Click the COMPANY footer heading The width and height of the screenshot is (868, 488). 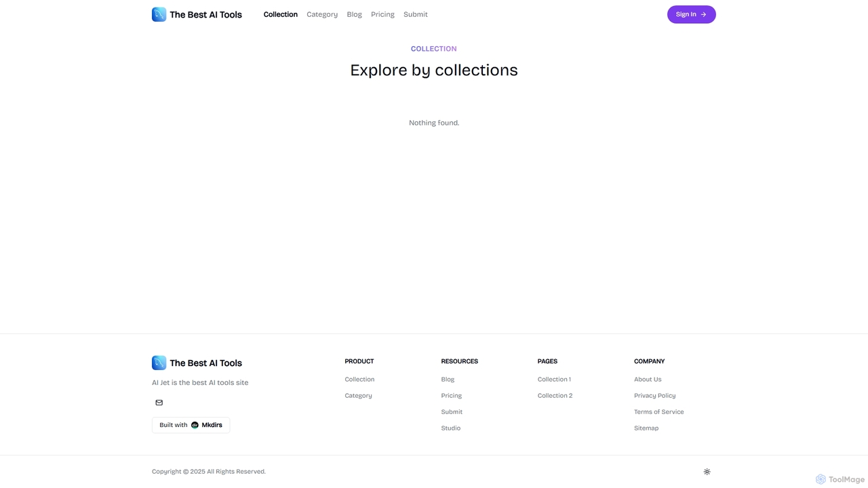649,361
